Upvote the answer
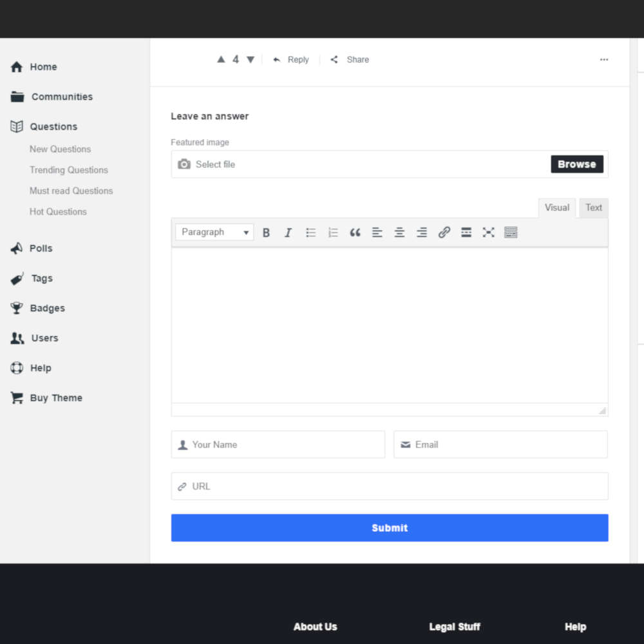This screenshot has height=644, width=644. (221, 59)
